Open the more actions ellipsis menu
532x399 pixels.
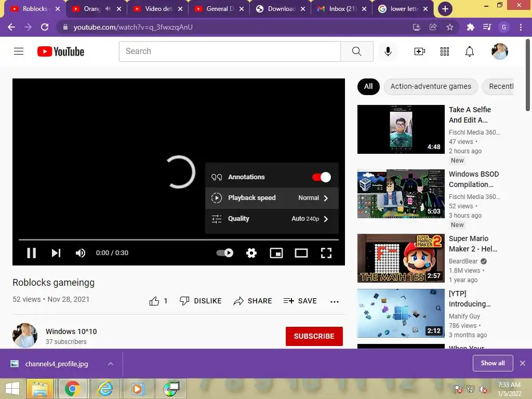coord(335,301)
